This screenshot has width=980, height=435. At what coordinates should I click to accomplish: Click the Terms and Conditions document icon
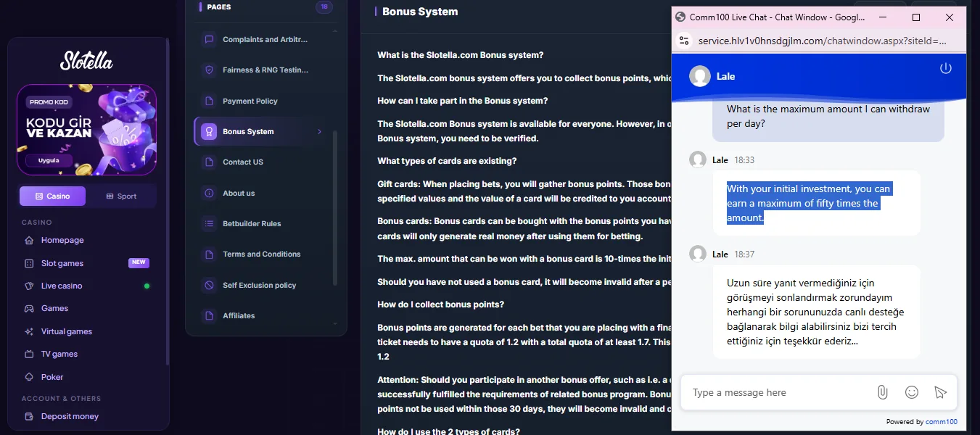coord(209,254)
